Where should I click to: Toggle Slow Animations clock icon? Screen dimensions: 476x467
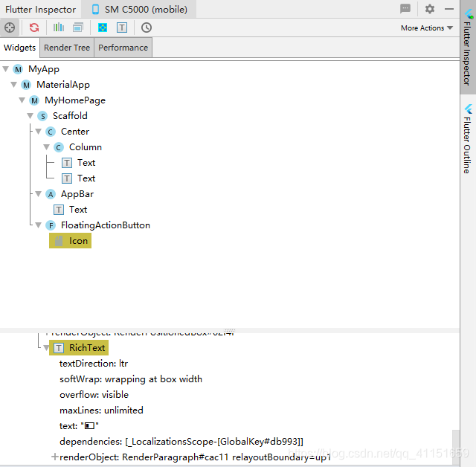(147, 28)
